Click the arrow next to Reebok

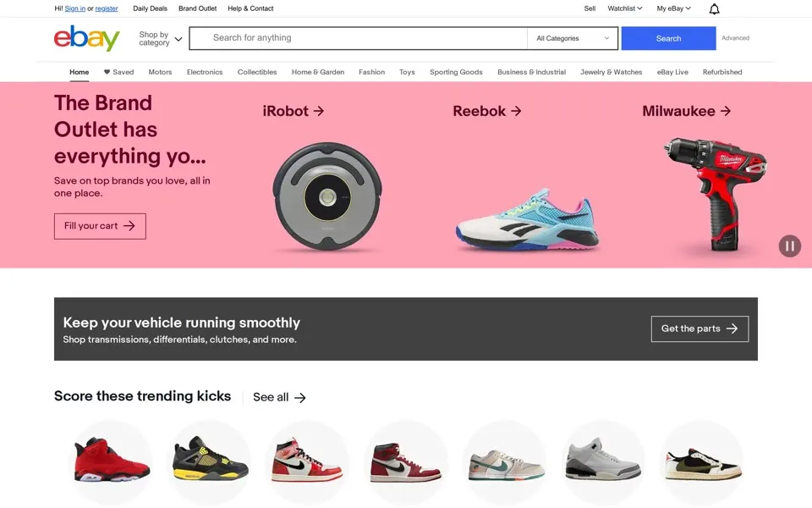516,111
